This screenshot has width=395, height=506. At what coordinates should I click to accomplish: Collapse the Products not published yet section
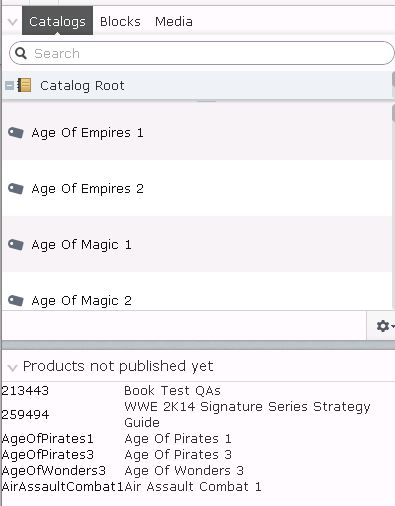[x=13, y=367]
